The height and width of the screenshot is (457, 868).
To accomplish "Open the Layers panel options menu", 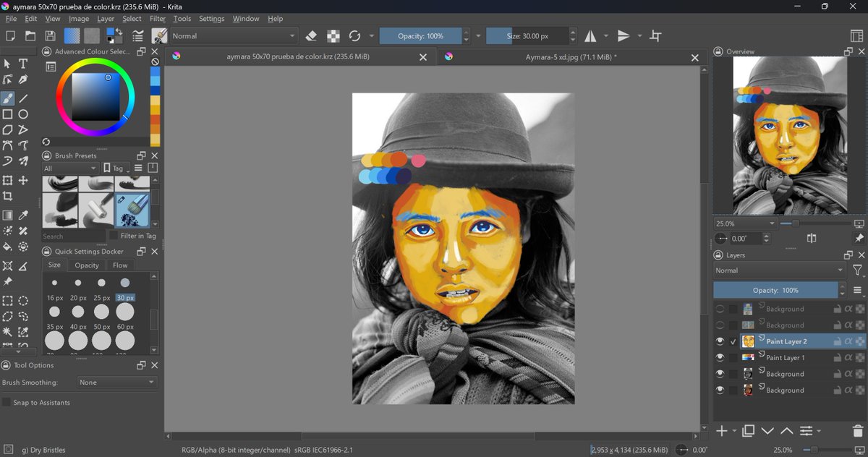I will (x=858, y=290).
